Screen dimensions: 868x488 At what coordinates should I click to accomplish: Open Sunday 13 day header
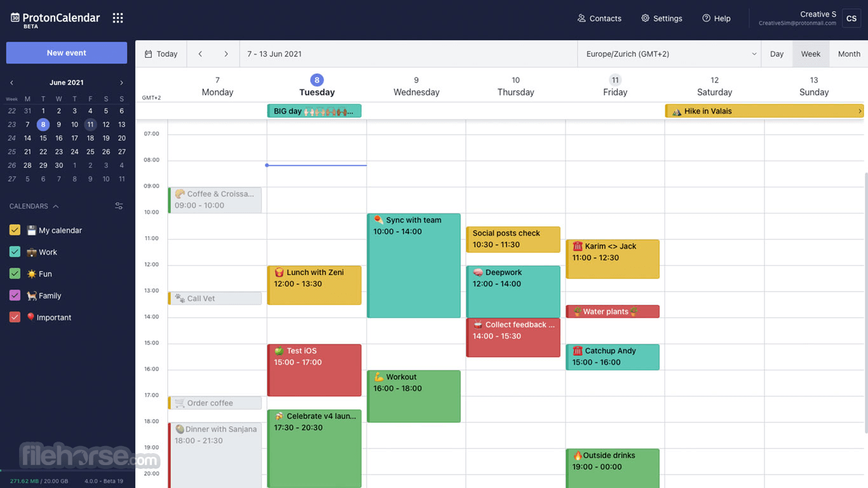[814, 86]
